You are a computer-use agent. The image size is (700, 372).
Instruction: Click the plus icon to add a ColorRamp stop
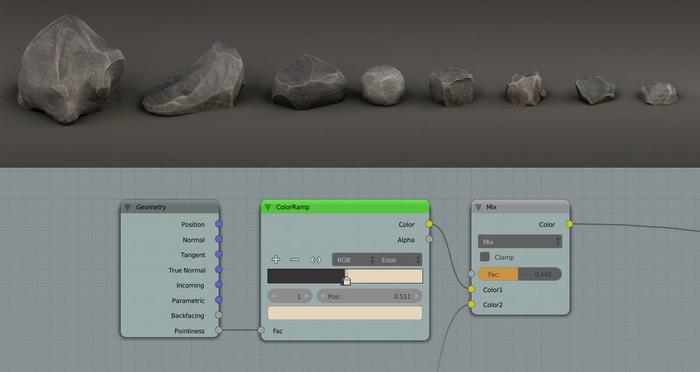point(275,259)
